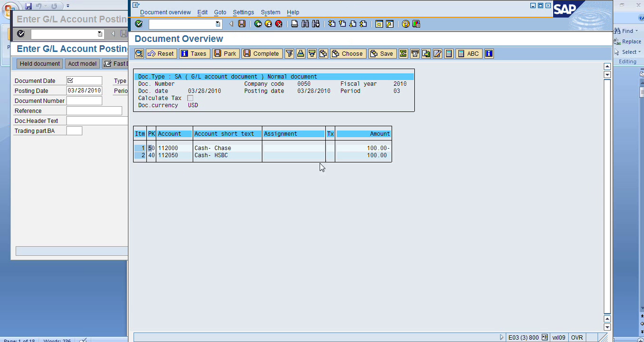This screenshot has width=644, height=342.
Task: Go to previous page icon
Action: (342, 24)
